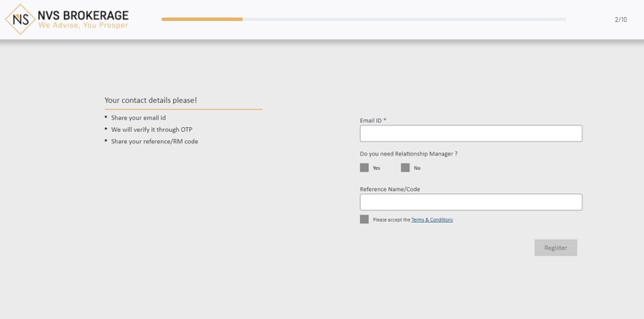Click the 'No' option label text
644x319 pixels.
pyautogui.click(x=417, y=168)
